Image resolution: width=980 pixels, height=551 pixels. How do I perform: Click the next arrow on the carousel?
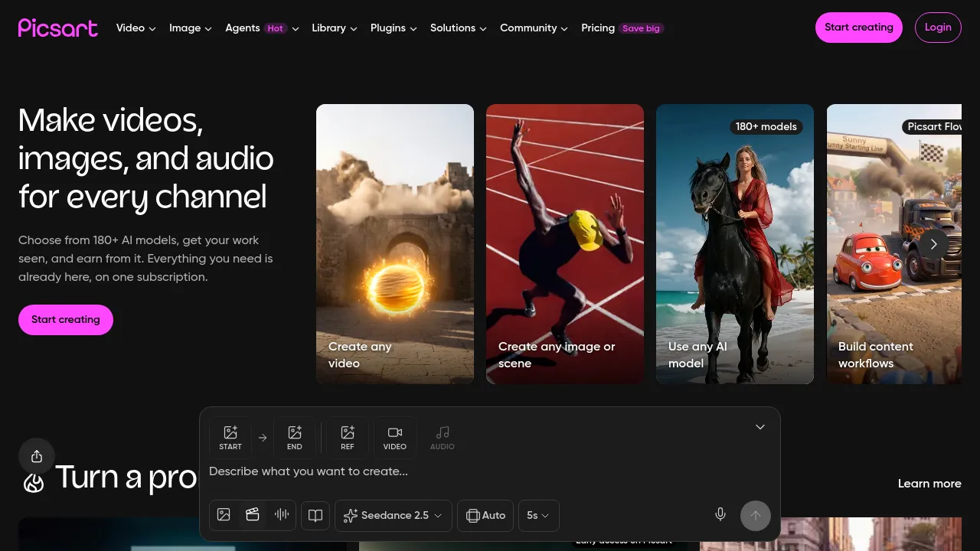pos(933,244)
